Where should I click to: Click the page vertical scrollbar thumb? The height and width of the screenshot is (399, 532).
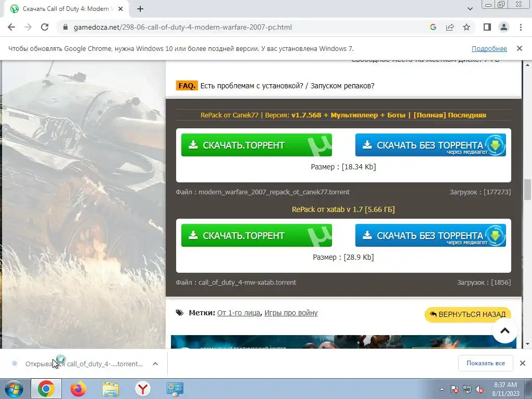(x=527, y=190)
